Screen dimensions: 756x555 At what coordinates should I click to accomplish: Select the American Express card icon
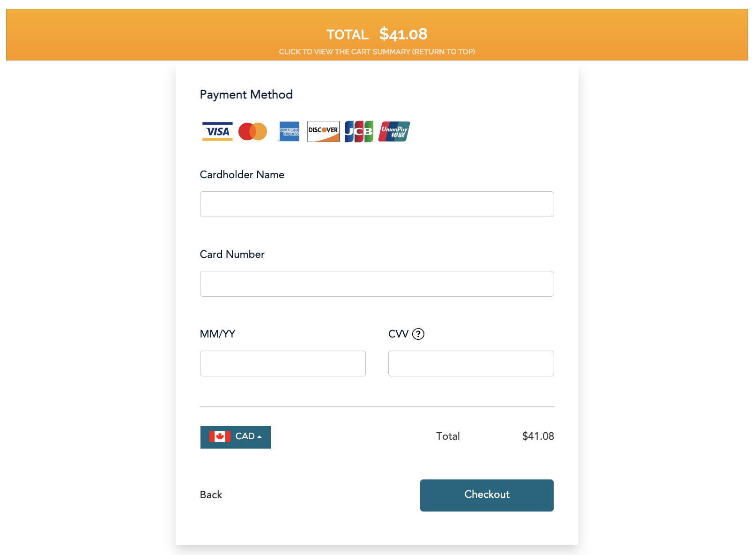click(289, 131)
